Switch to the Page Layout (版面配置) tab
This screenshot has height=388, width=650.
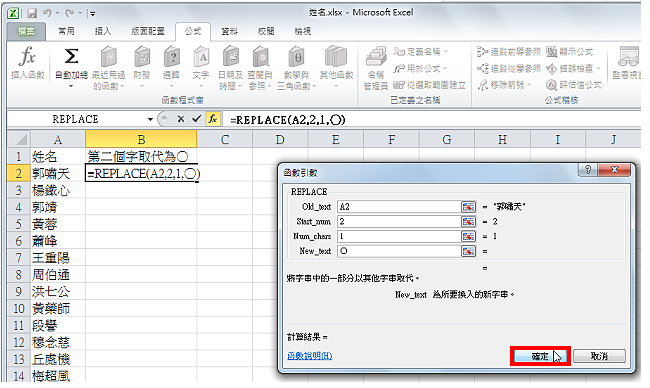[148, 31]
